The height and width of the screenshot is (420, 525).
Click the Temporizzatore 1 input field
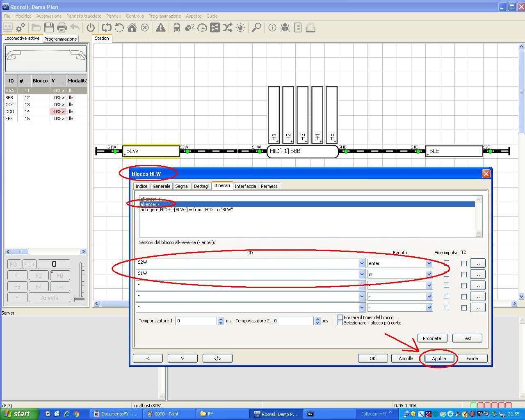pyautogui.click(x=196, y=321)
